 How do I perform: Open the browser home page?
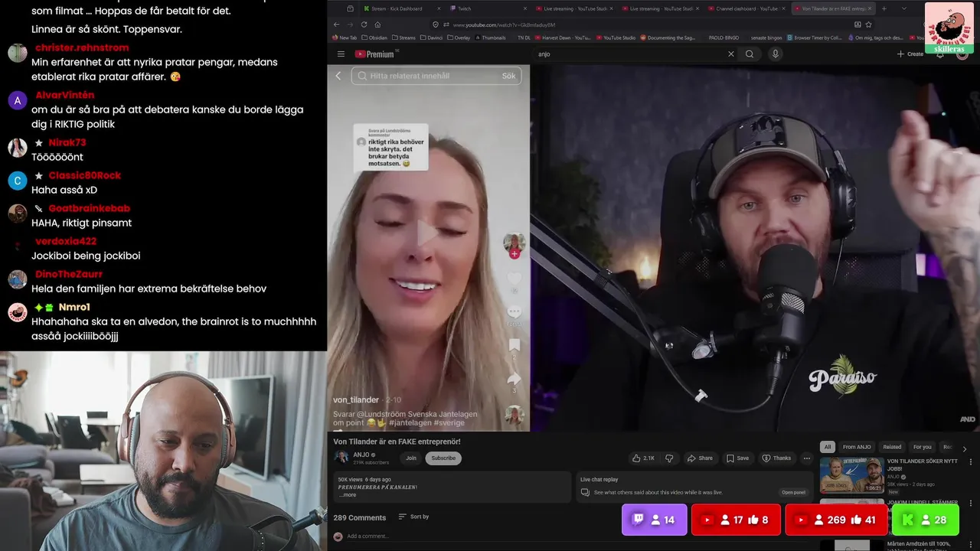377,24
